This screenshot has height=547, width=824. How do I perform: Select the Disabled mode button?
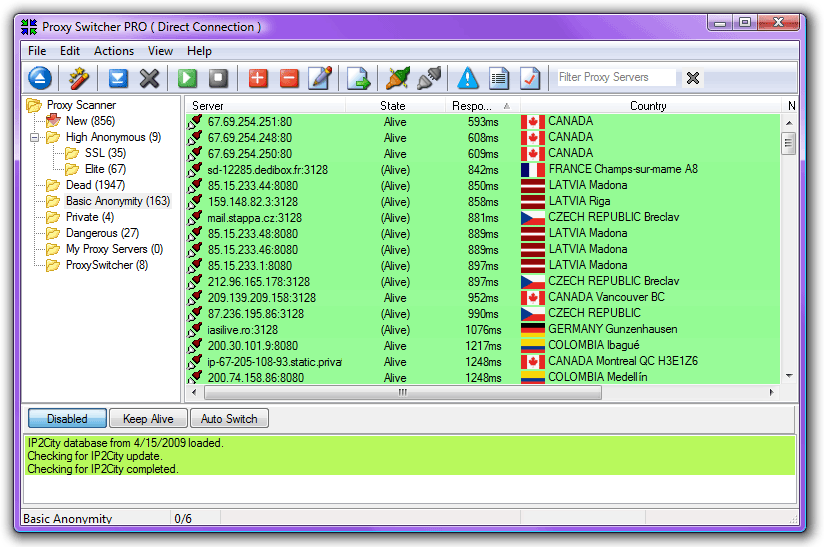pos(67,419)
